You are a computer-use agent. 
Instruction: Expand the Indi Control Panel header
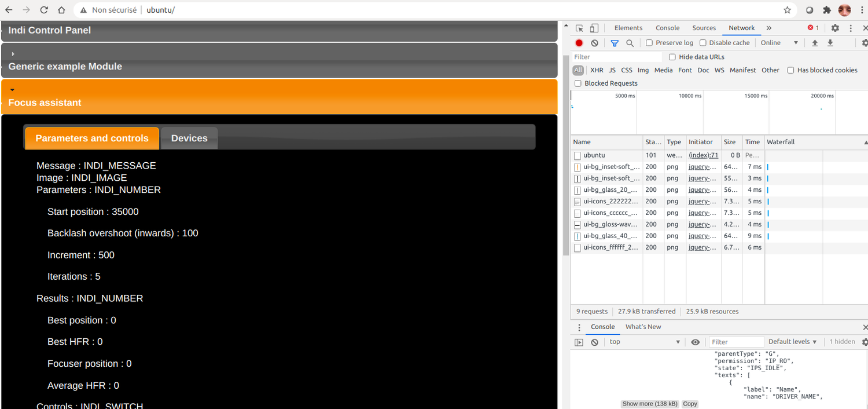(x=279, y=31)
